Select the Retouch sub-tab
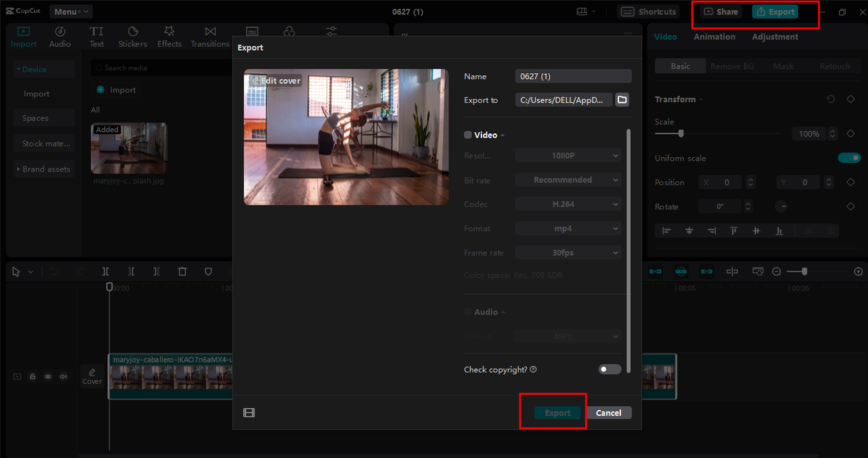The height and width of the screenshot is (458, 868). click(x=835, y=66)
